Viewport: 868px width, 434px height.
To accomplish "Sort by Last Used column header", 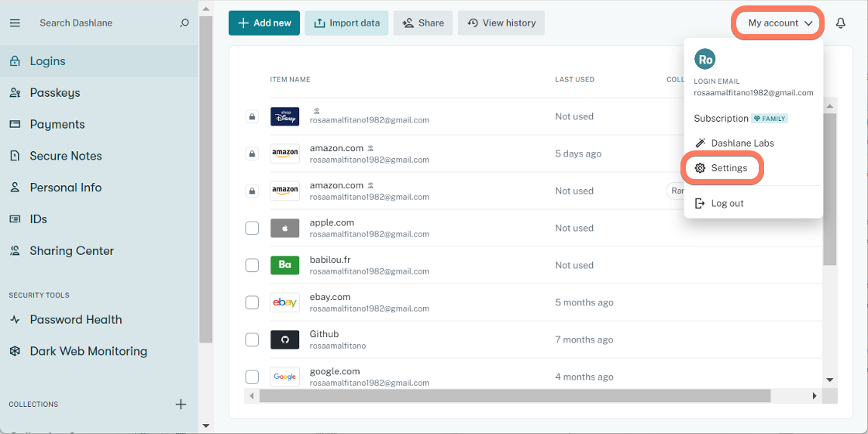I will (574, 80).
